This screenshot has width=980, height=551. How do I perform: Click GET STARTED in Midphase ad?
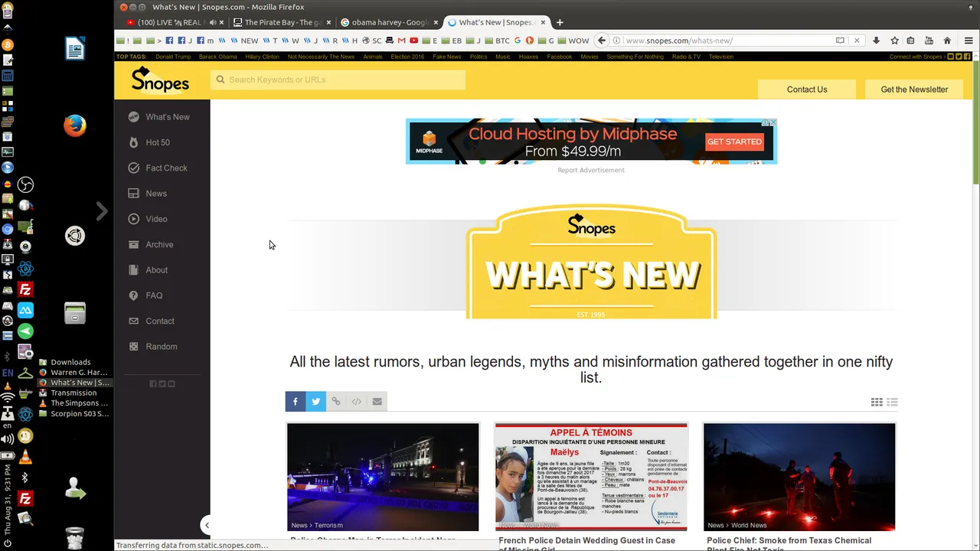(x=734, y=142)
